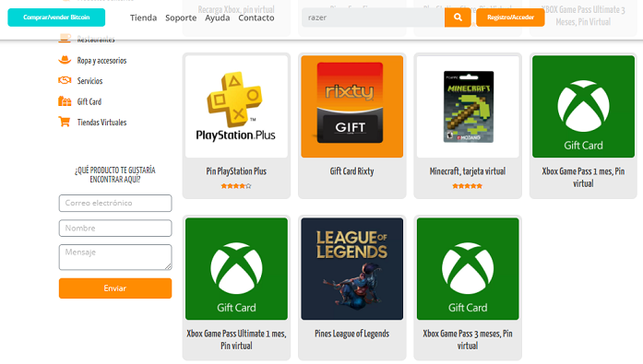The height and width of the screenshot is (364, 643).
Task: Open Xbox Game Pass 3 meses image
Action: click(468, 268)
